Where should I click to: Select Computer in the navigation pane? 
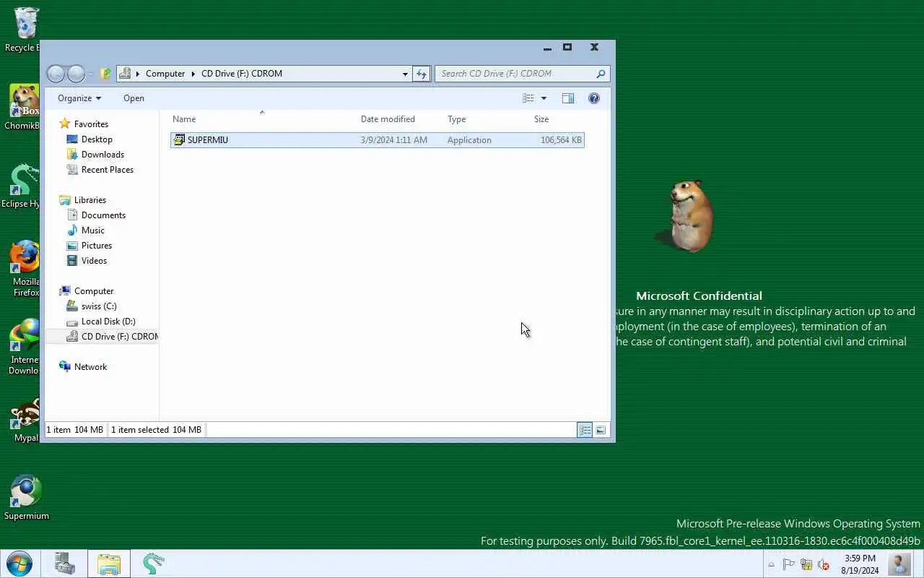coord(94,291)
